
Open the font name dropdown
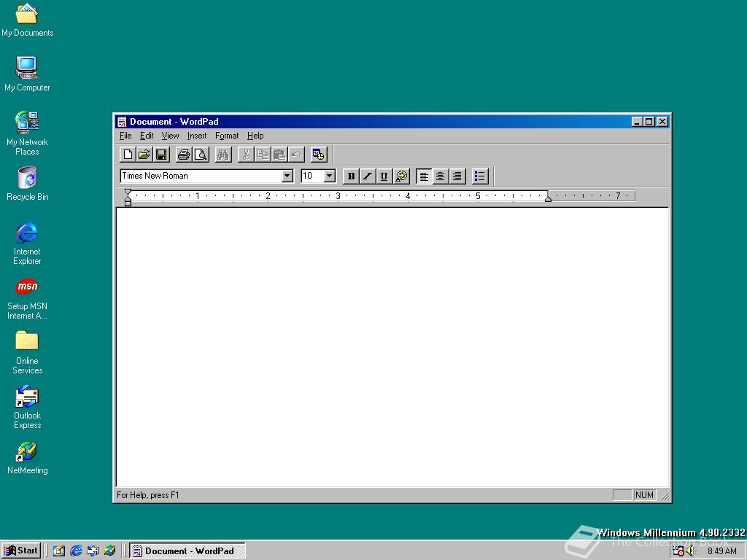click(287, 176)
